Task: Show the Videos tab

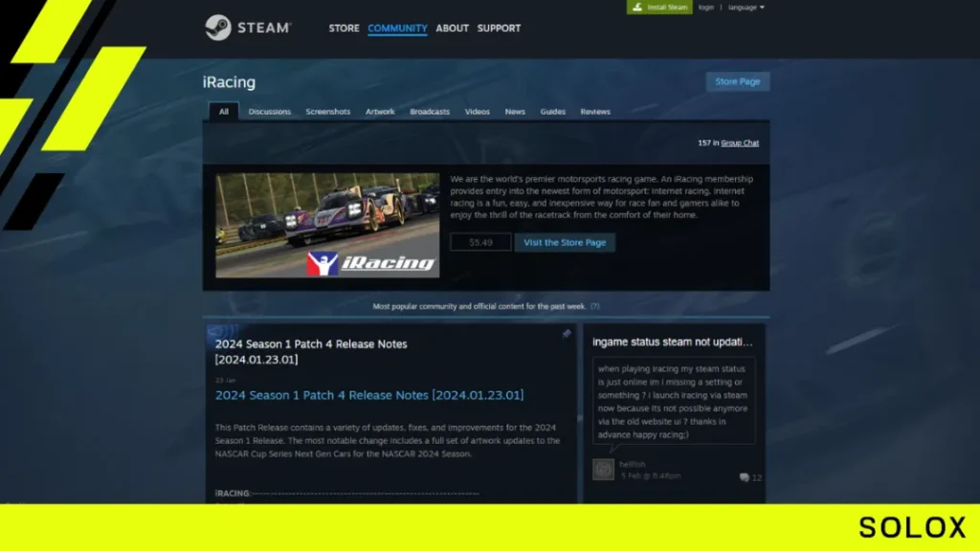Action: [x=477, y=112]
